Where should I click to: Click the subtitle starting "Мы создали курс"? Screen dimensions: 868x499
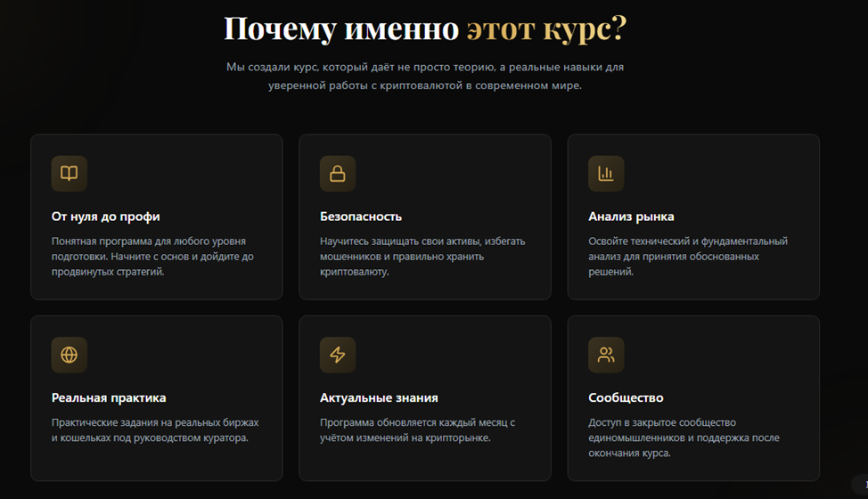coord(425,77)
